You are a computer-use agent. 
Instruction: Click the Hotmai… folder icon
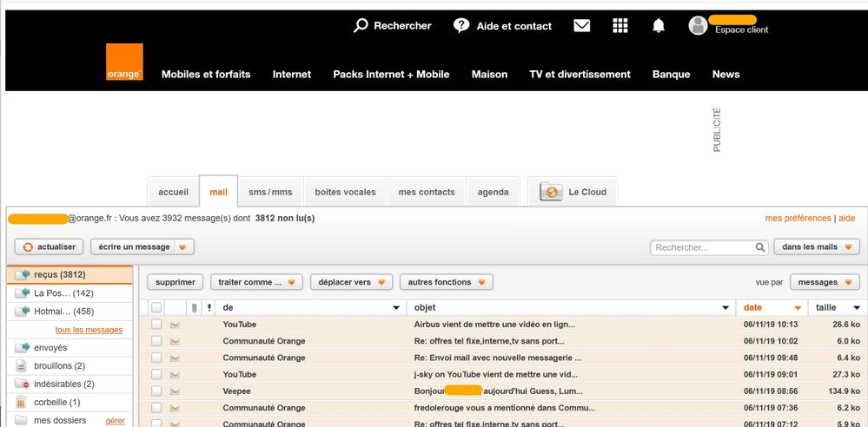pos(22,312)
